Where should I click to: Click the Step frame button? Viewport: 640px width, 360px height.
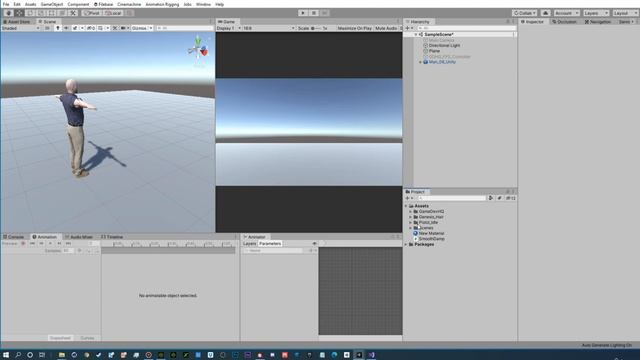(325, 13)
